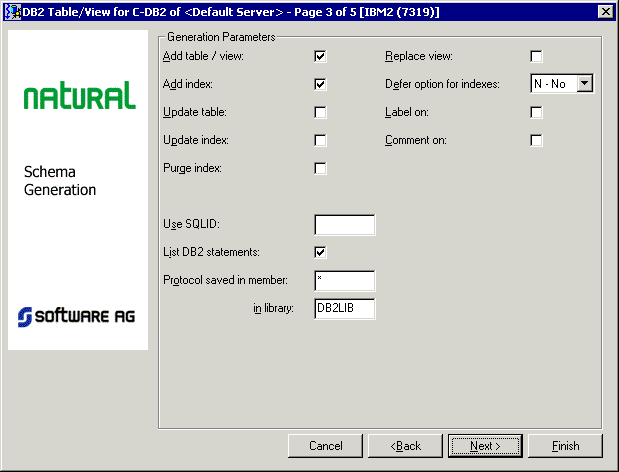
Task: Check the Comment on option
Action: click(536, 140)
